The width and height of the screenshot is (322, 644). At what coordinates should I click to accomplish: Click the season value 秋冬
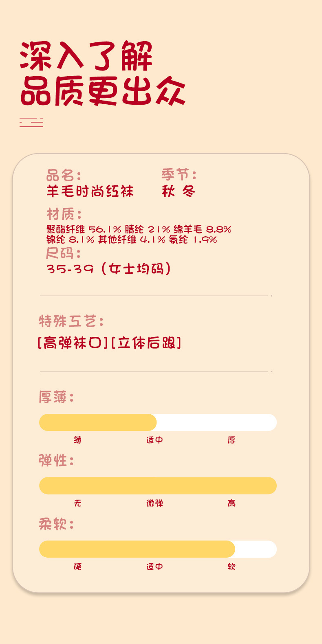[x=179, y=191]
